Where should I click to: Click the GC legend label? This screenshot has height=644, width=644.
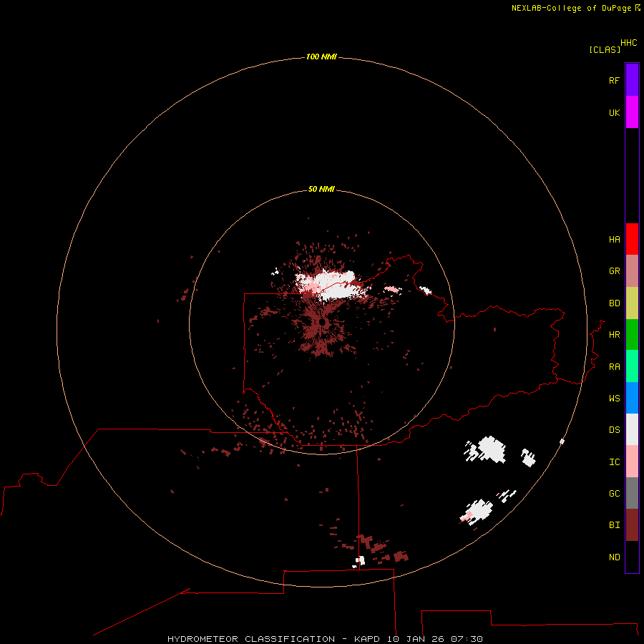click(614, 494)
